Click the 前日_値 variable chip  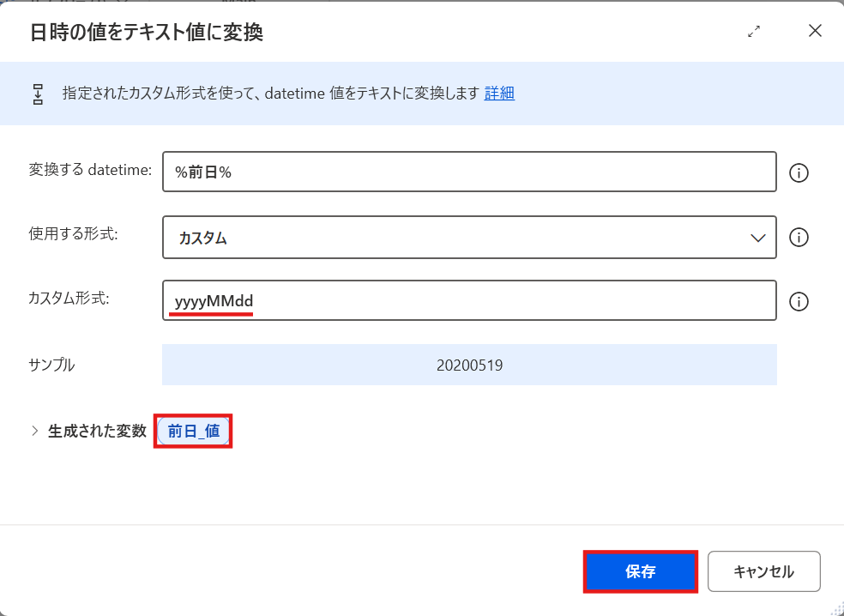click(193, 432)
